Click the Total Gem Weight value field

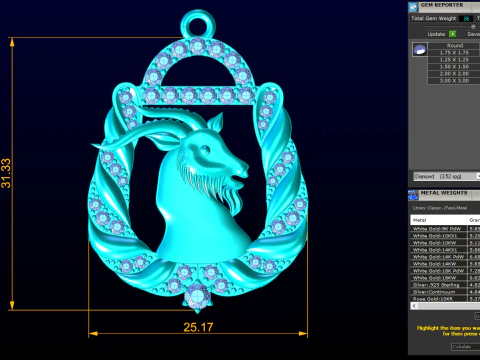click(466, 19)
